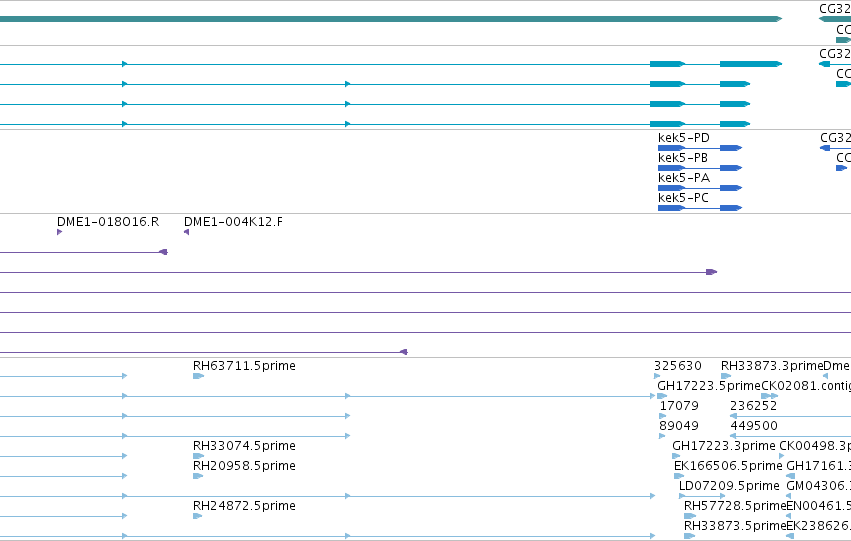The image size is (851, 541).
Task: Click the RH20958.5prime EST label
Action: (244, 466)
